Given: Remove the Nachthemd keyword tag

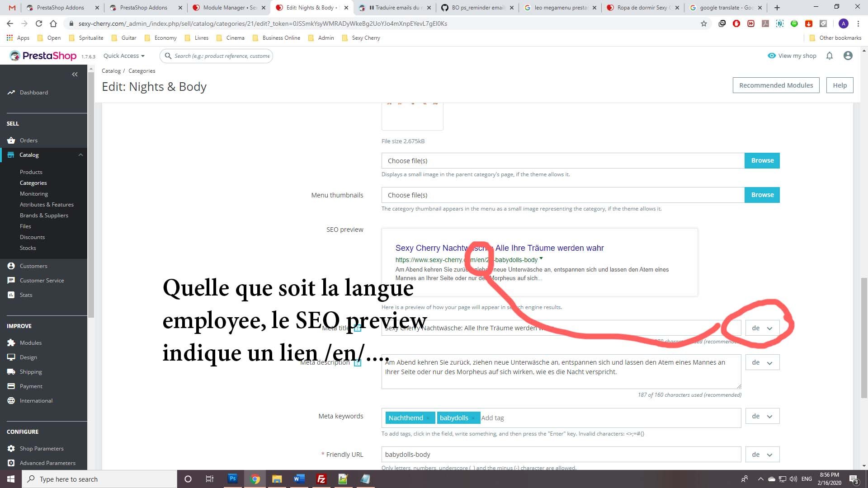Looking at the screenshot, I should click(x=428, y=418).
